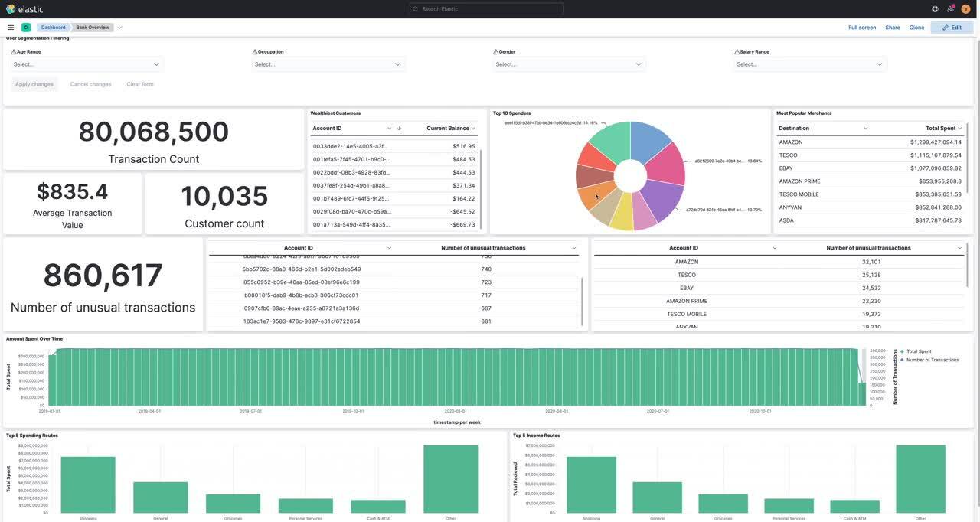980x522 pixels.
Task: Click the 32,101 unusual transactions cell
Action: point(871,262)
